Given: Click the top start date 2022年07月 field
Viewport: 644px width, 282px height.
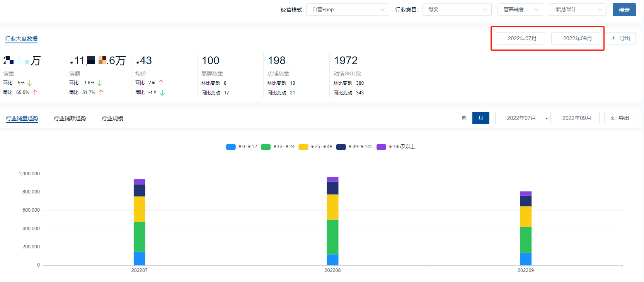Looking at the screenshot, I should [520, 38].
